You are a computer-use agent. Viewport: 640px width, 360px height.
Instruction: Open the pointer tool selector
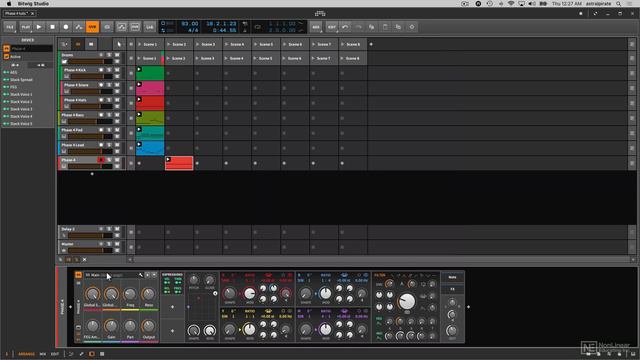pos(118,44)
